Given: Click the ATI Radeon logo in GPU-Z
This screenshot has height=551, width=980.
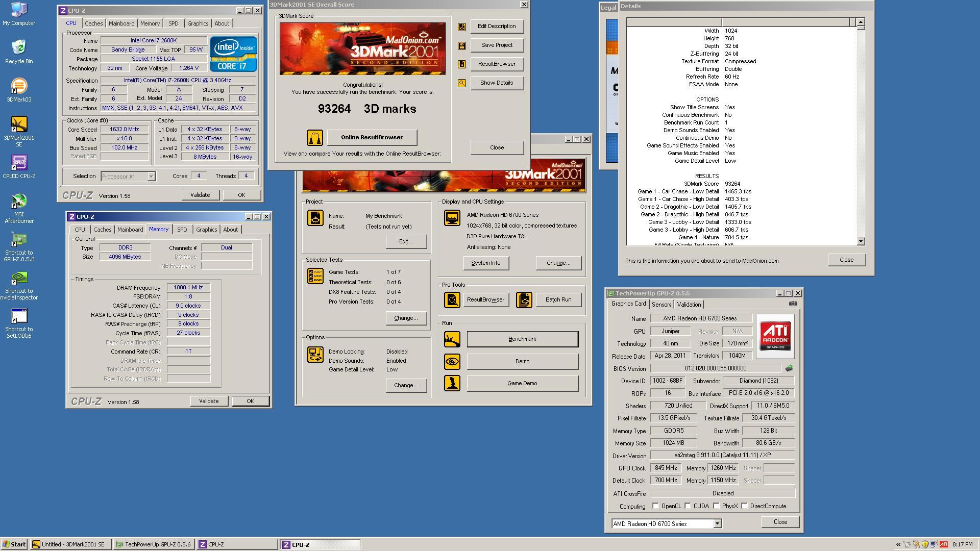Looking at the screenshot, I should 775,335.
